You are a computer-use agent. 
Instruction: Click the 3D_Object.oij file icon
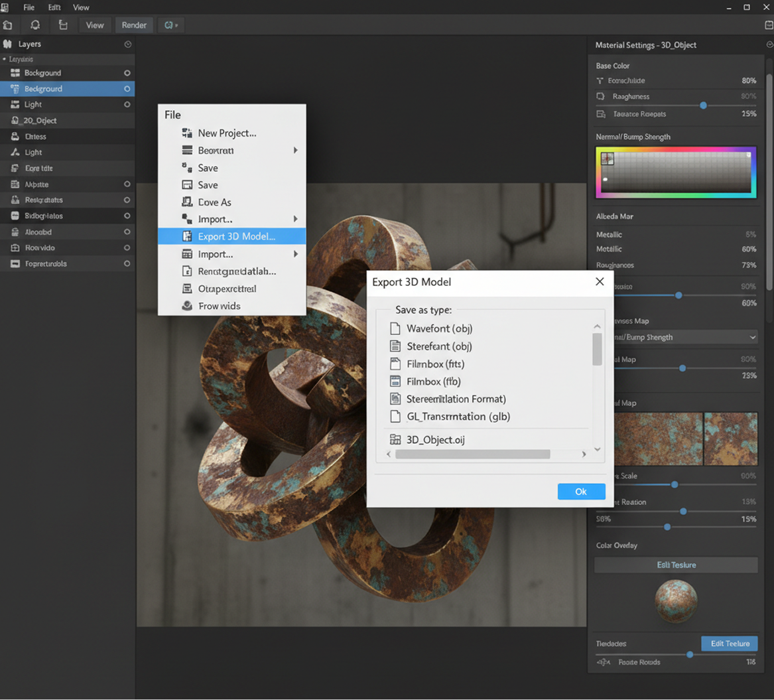tap(395, 439)
